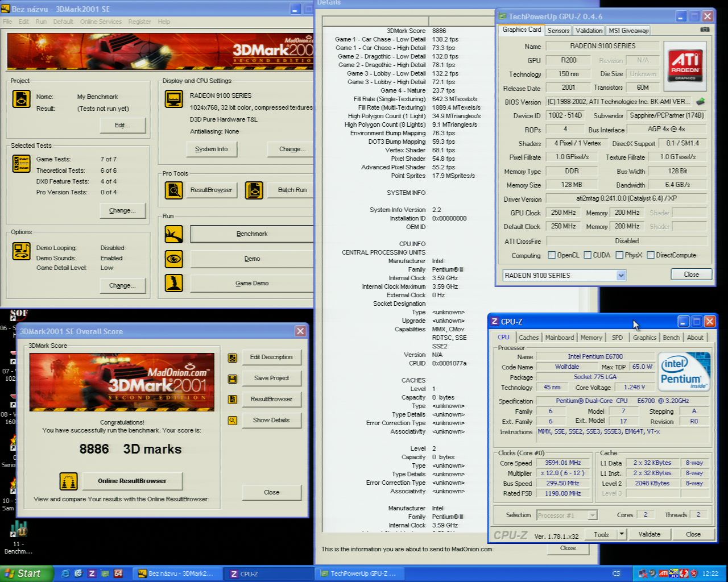Enable the CUDA checkbox in GPU-Z

tap(588, 255)
